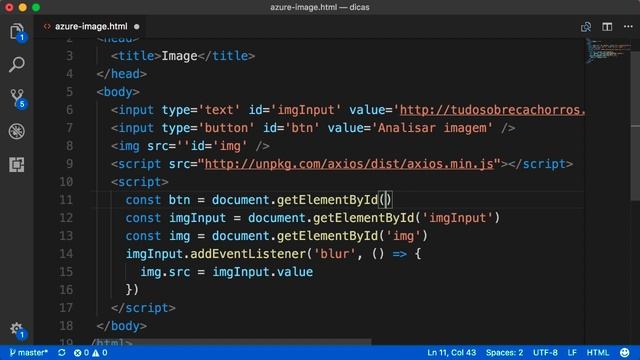
Task: Click the title text 'Image'
Action: (x=179, y=56)
